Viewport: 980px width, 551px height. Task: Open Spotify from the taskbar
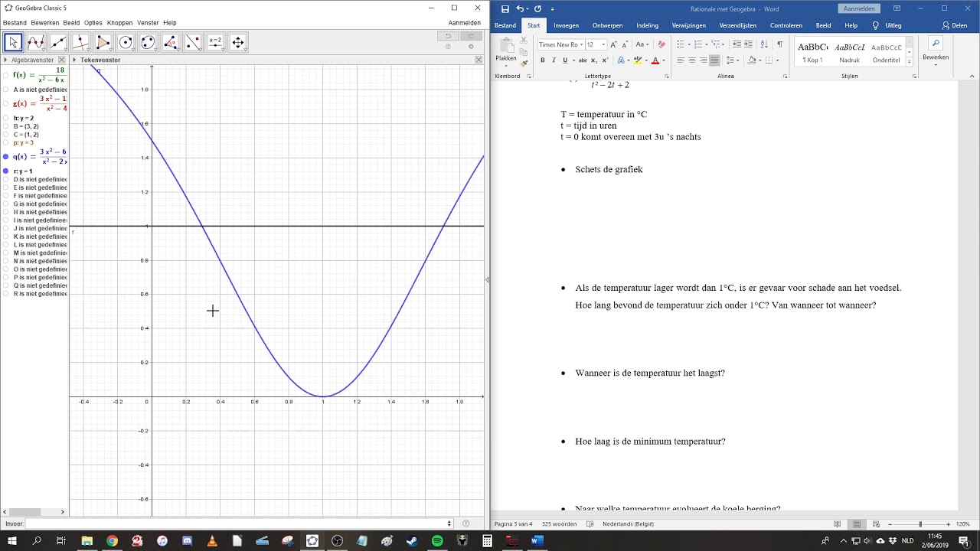tap(437, 541)
